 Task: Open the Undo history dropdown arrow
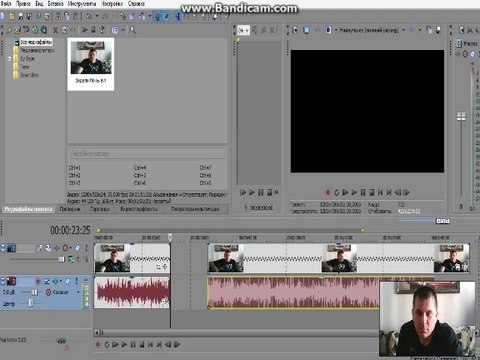point(97,16)
